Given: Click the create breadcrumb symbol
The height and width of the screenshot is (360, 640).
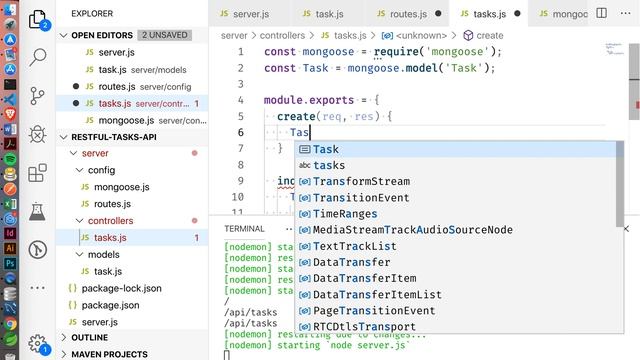Looking at the screenshot, I should (483, 36).
